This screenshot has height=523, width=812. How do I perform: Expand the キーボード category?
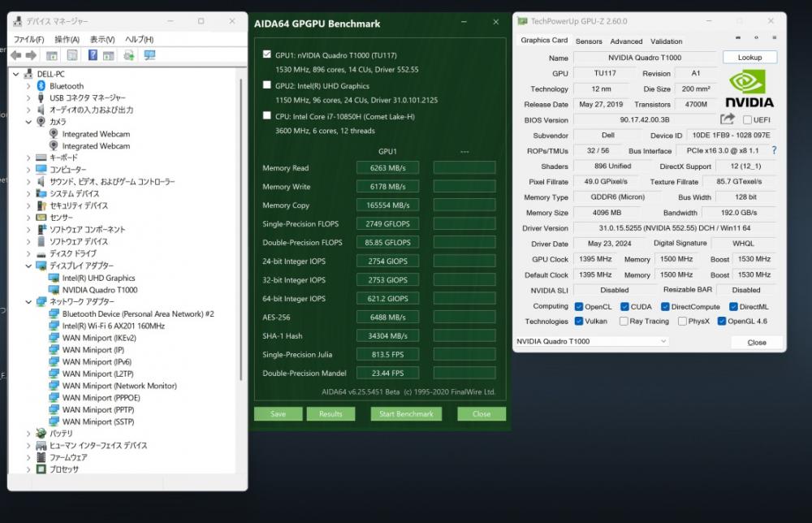pyautogui.click(x=28, y=158)
